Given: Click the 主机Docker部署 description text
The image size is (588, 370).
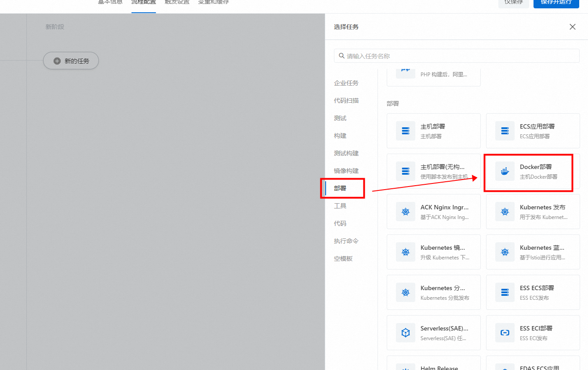Looking at the screenshot, I should (x=538, y=177).
